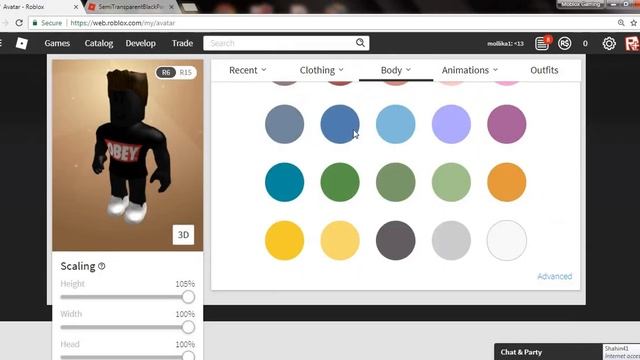Pick the teal skin color

(x=284, y=182)
